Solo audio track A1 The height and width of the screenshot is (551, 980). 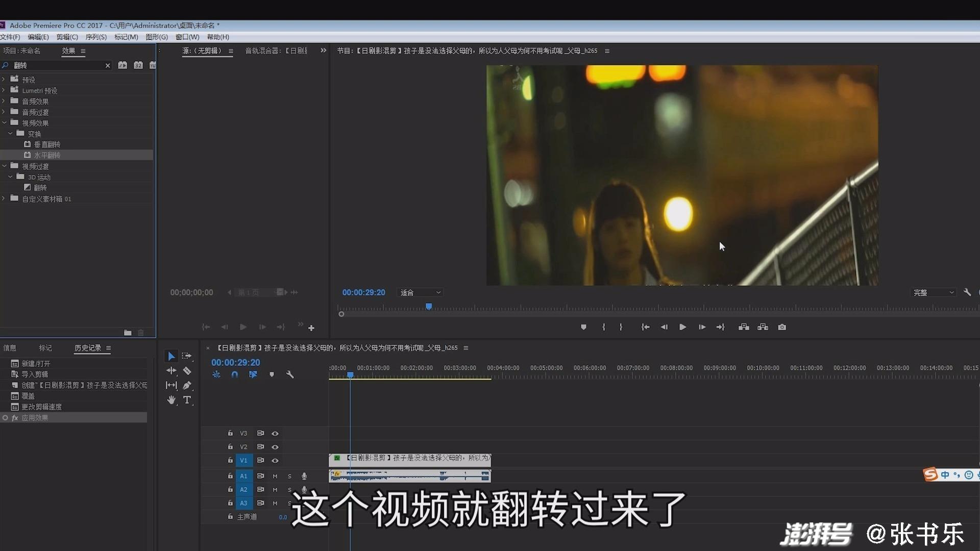click(289, 476)
